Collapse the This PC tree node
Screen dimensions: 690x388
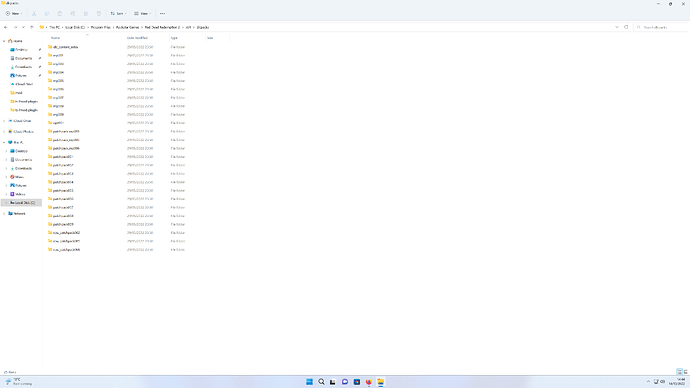tap(4, 143)
